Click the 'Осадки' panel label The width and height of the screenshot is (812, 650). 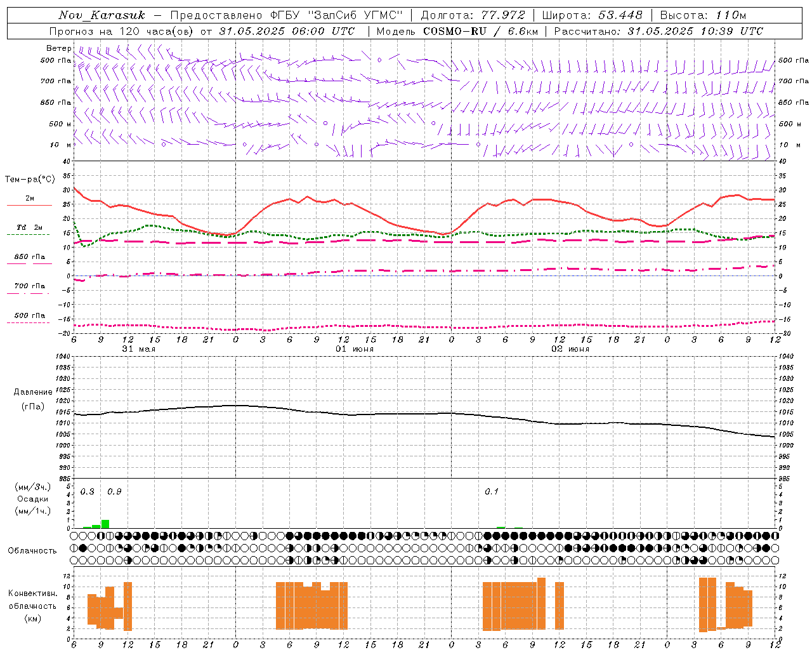33,499
